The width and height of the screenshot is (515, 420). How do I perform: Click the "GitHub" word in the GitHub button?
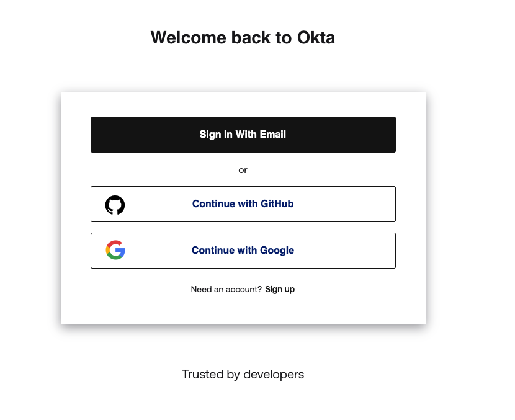tap(277, 204)
